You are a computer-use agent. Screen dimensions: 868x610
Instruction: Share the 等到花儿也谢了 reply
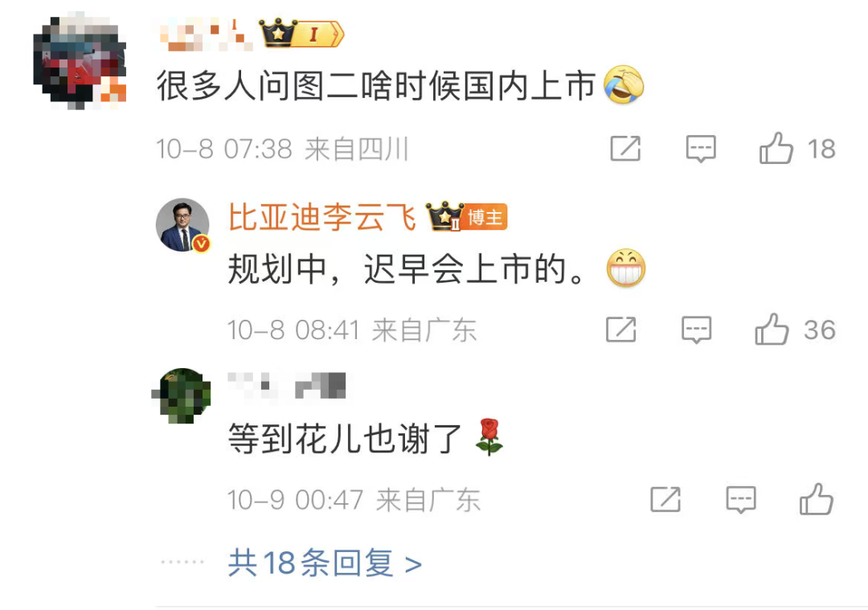(x=665, y=499)
